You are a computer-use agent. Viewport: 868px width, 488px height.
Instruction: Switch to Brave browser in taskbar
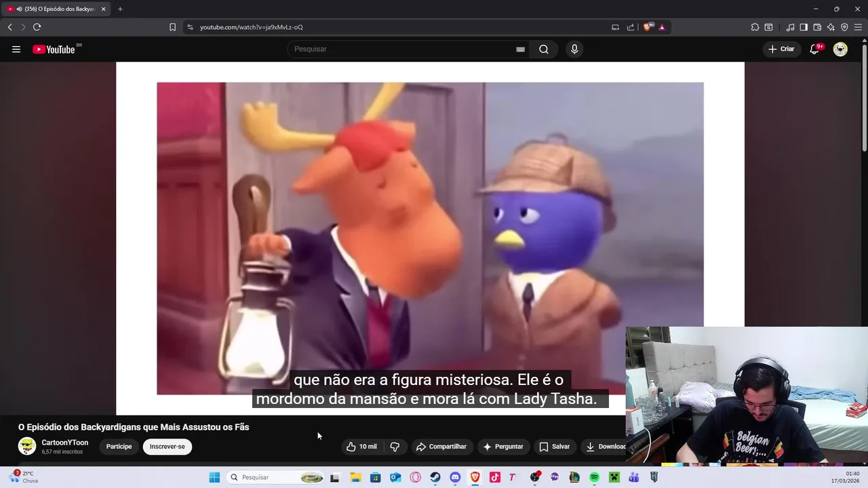point(475,477)
